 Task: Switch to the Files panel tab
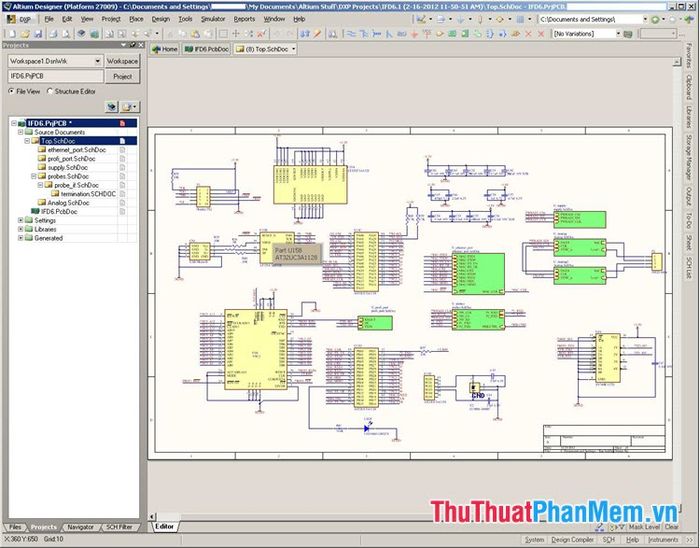[x=15, y=527]
